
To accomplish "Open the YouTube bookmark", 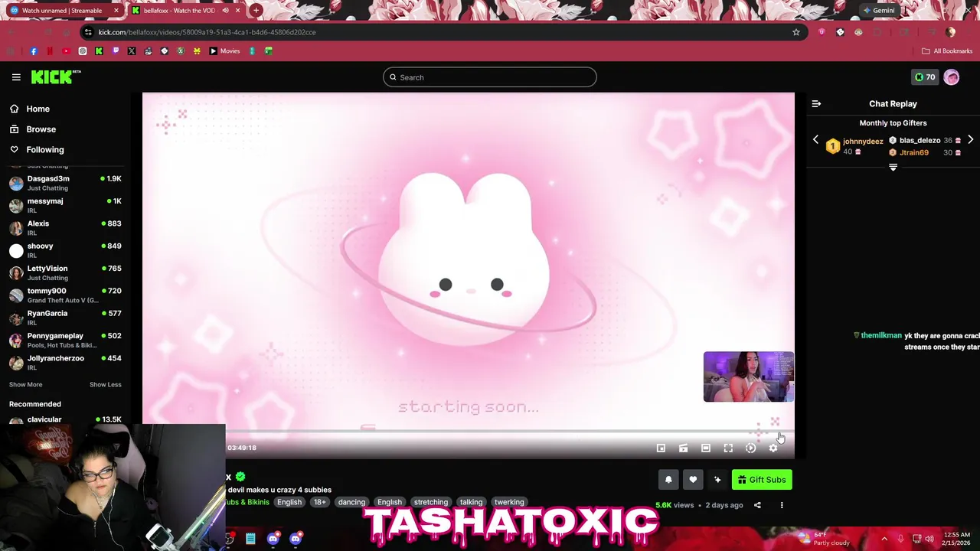I will point(66,51).
